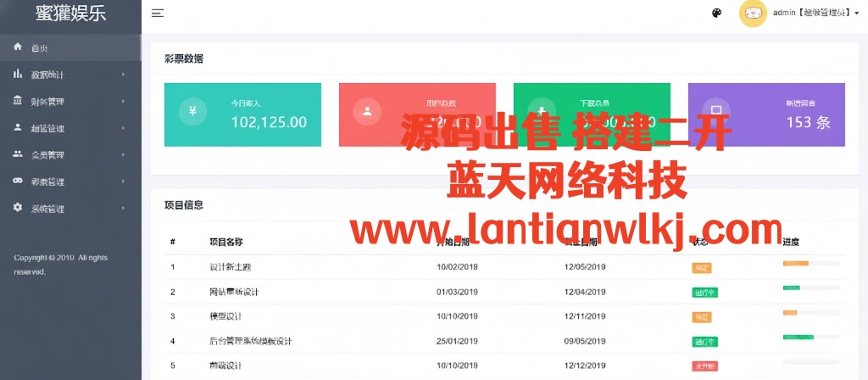The height and width of the screenshot is (380, 868).
Task: Click the red status badge in row 5
Action: [x=704, y=366]
